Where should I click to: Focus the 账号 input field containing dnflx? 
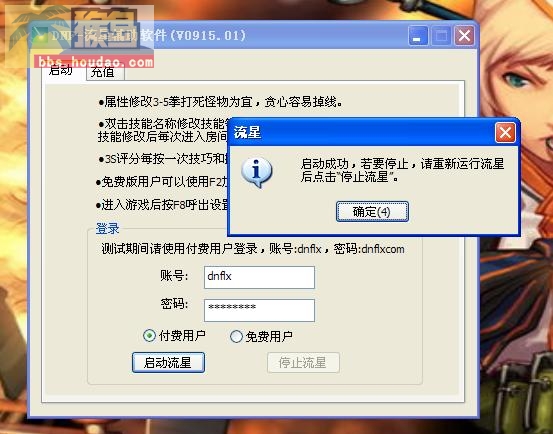click(259, 277)
